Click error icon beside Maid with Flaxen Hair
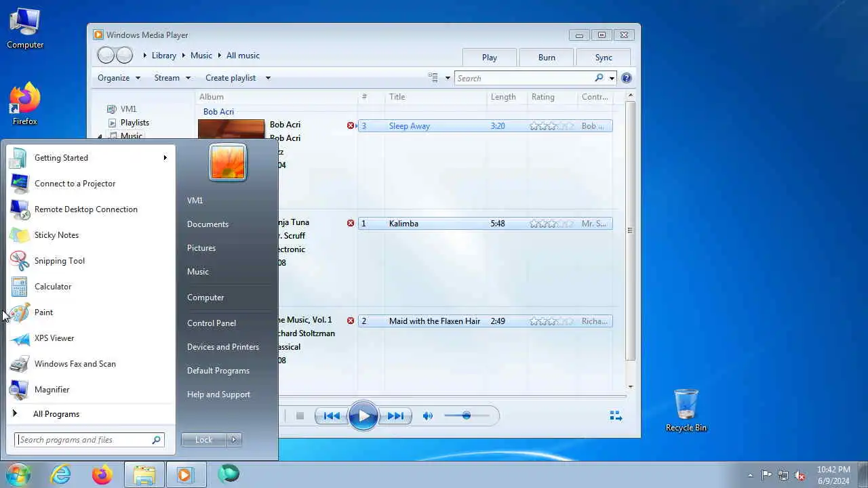The image size is (868, 488). [x=351, y=321]
